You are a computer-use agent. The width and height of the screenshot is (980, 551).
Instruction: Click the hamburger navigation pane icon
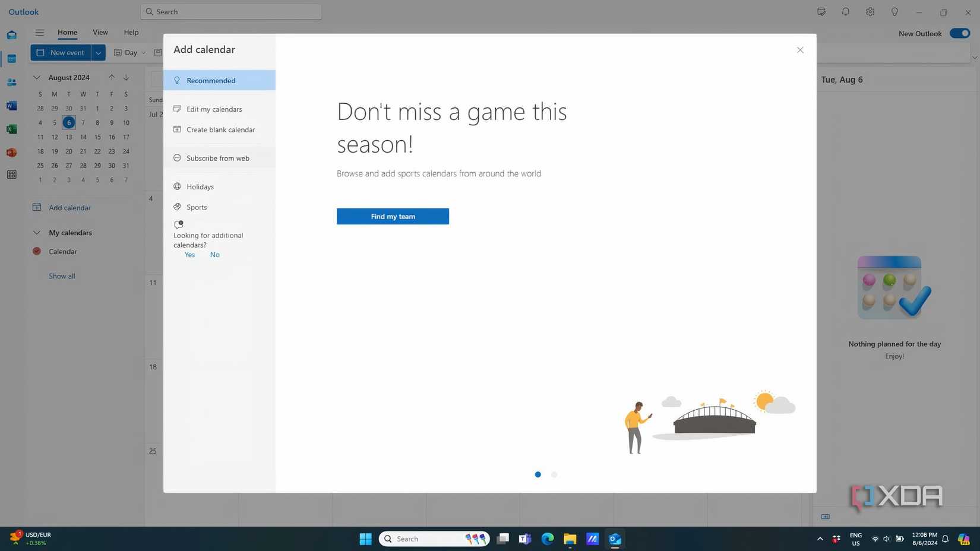40,33
